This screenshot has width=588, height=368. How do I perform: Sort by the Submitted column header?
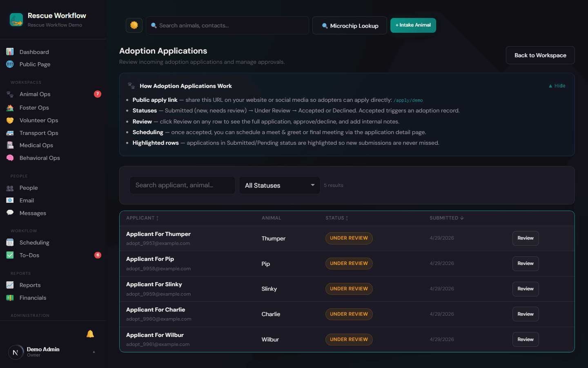point(447,218)
